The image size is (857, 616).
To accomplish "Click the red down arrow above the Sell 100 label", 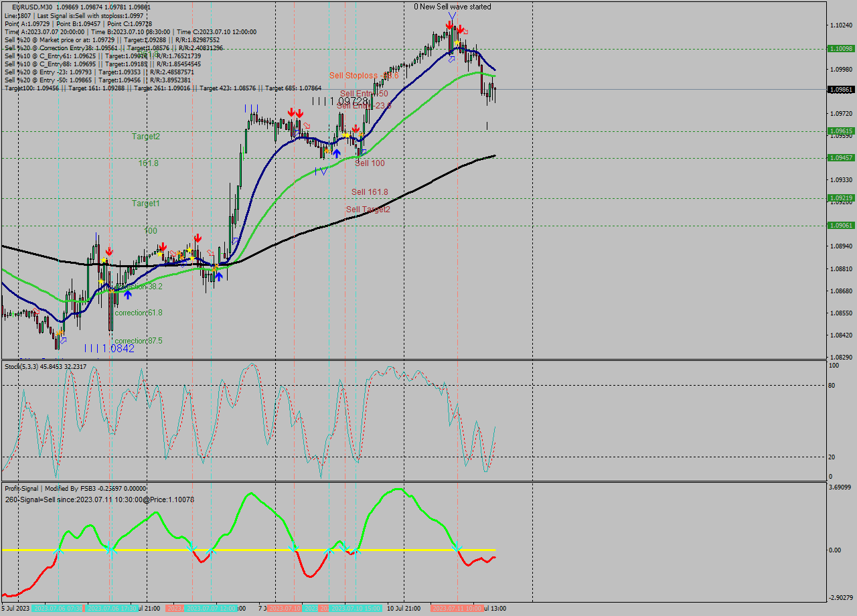I will [357, 129].
